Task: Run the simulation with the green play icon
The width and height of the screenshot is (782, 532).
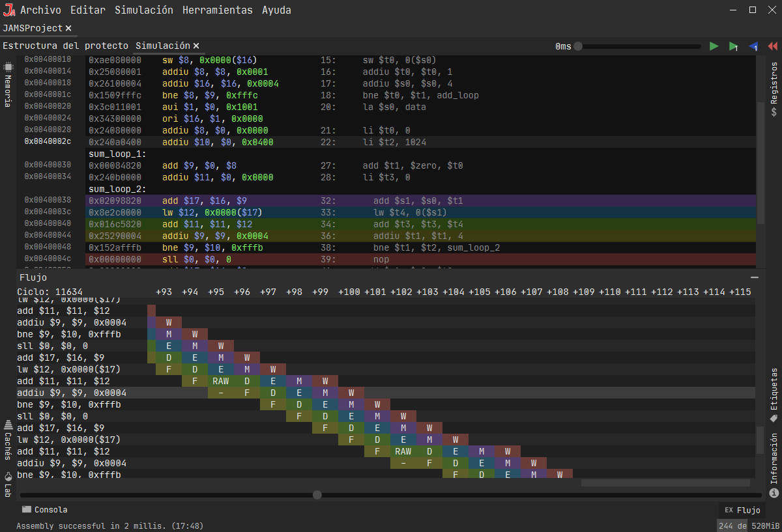Action: click(714, 46)
